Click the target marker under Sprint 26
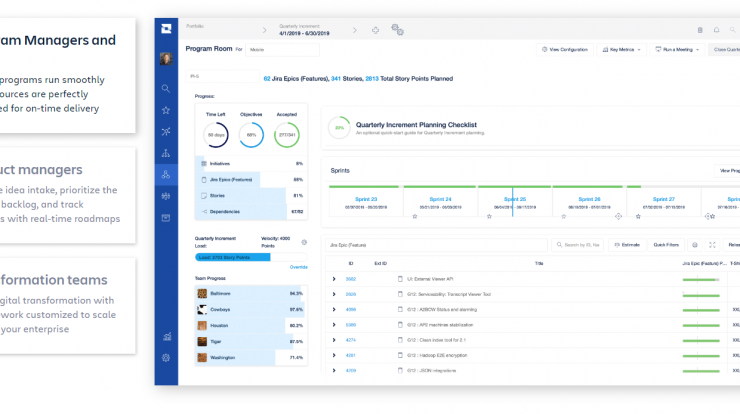Image resolution: width=740 pixels, height=414 pixels. (x=618, y=216)
